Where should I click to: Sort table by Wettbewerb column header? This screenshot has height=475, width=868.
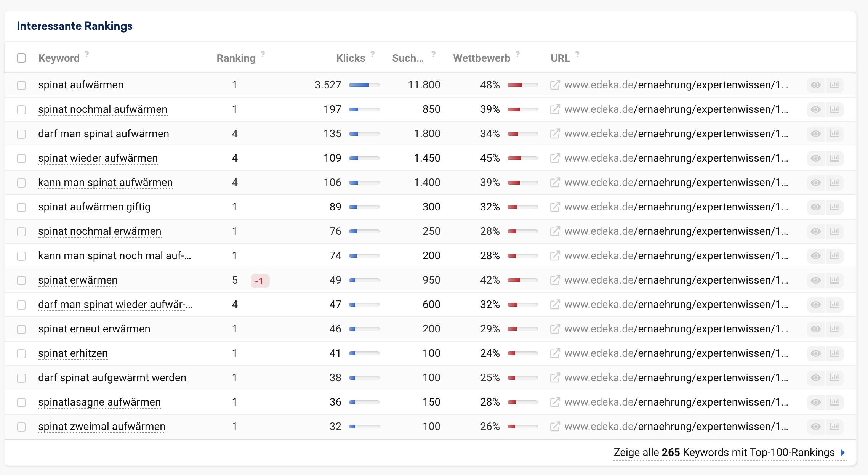point(482,58)
